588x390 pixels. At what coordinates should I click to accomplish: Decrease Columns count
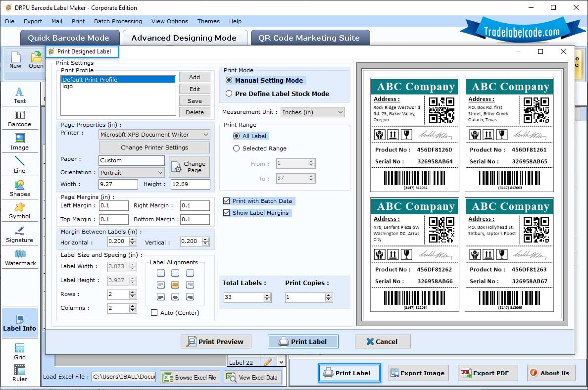[x=132, y=310]
